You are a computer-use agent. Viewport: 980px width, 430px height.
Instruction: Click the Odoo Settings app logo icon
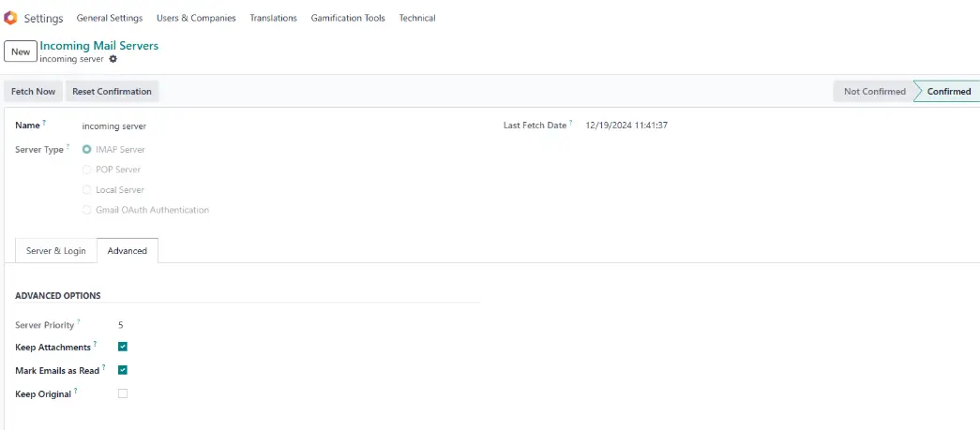10,18
